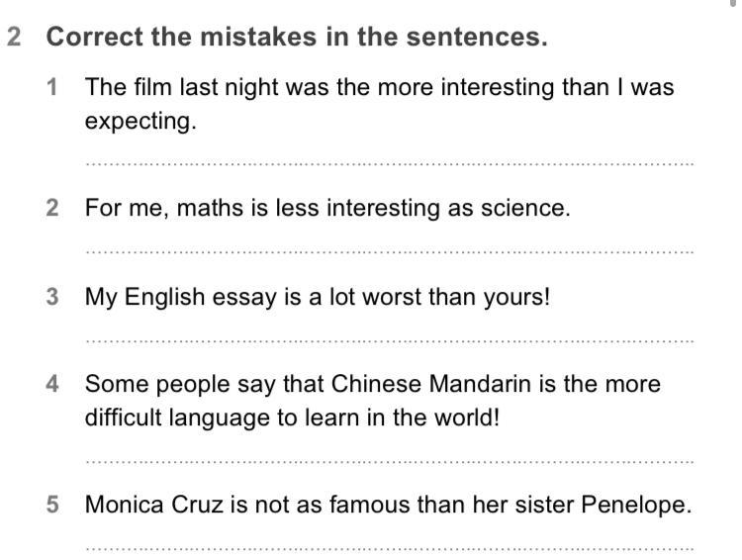Click 'Monica Cruz' in sentence 5

click(x=153, y=505)
